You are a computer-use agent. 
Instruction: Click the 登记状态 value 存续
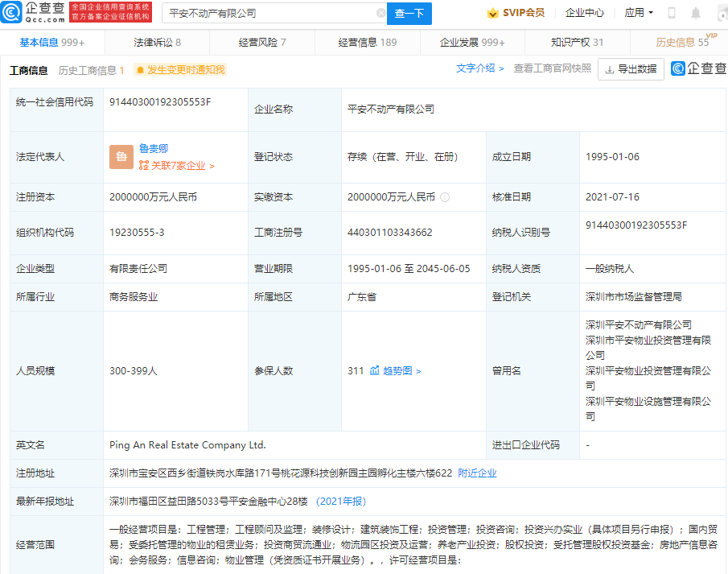(x=402, y=157)
